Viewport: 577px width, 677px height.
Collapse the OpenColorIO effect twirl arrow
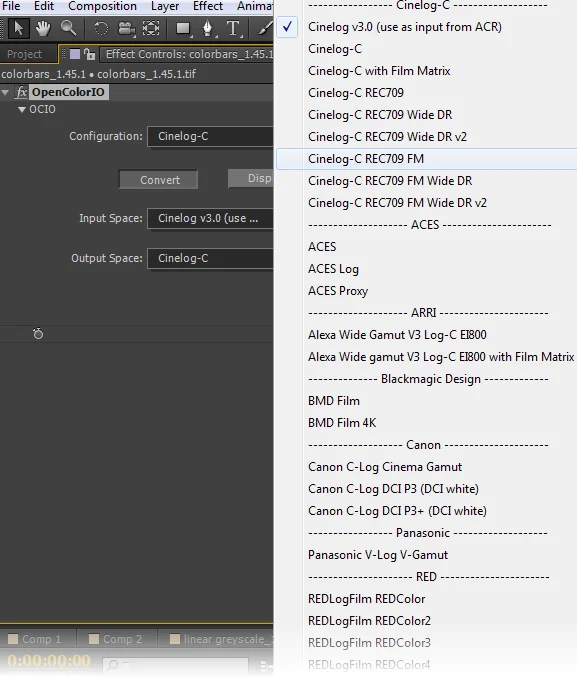tap(6, 92)
